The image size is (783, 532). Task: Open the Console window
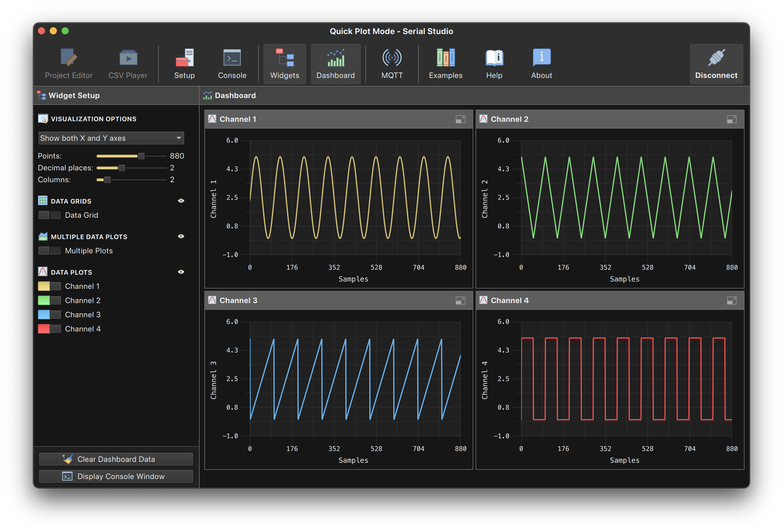[x=116, y=475]
